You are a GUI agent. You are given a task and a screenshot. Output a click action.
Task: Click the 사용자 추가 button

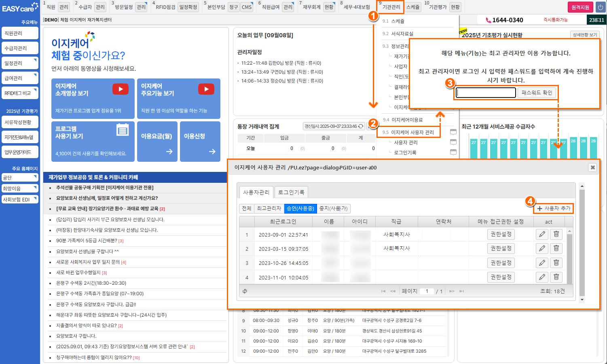[x=554, y=208]
